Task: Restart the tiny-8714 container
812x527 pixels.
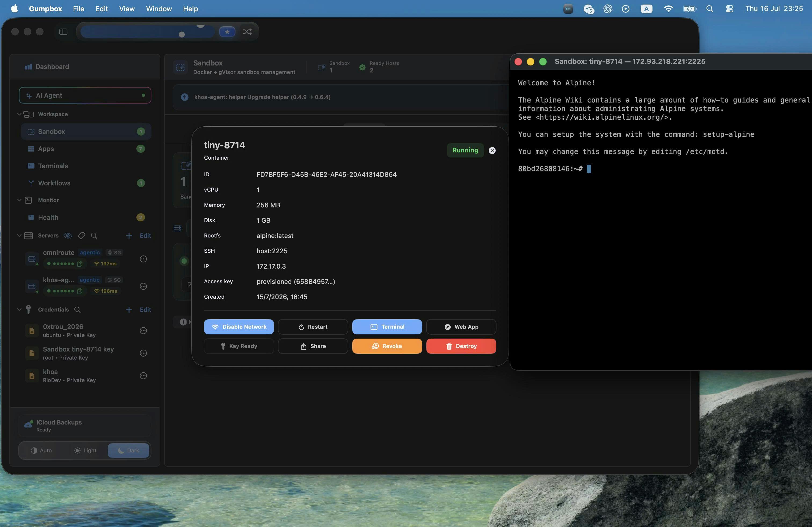Action: click(313, 327)
